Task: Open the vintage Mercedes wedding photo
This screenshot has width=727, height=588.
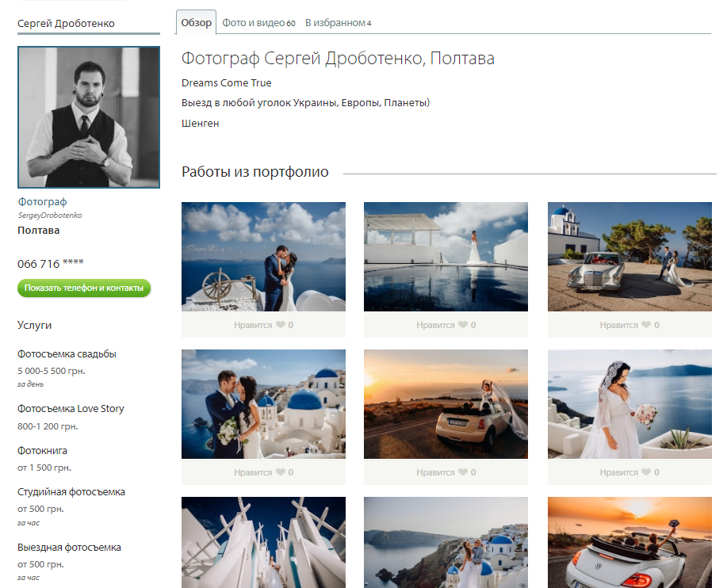Action: pyautogui.click(x=629, y=257)
